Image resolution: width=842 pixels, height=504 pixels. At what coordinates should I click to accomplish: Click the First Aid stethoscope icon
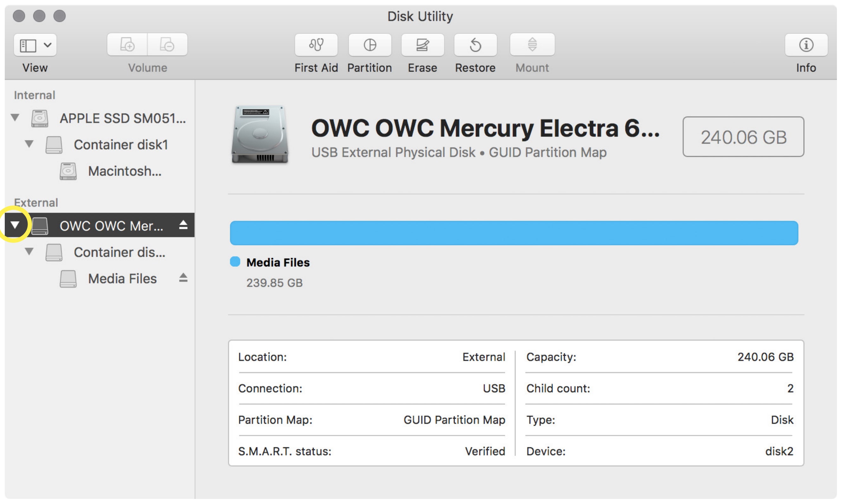tap(316, 44)
